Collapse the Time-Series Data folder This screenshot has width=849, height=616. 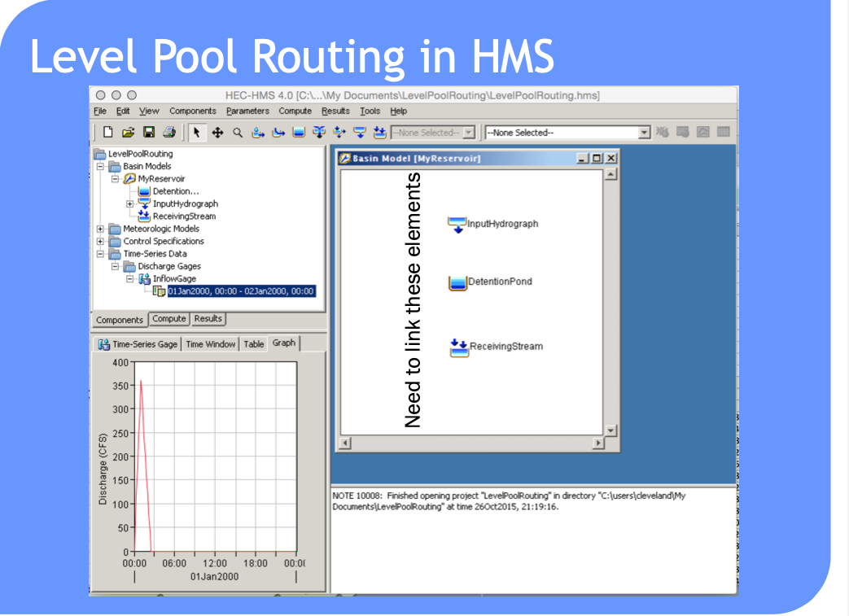[x=101, y=254]
